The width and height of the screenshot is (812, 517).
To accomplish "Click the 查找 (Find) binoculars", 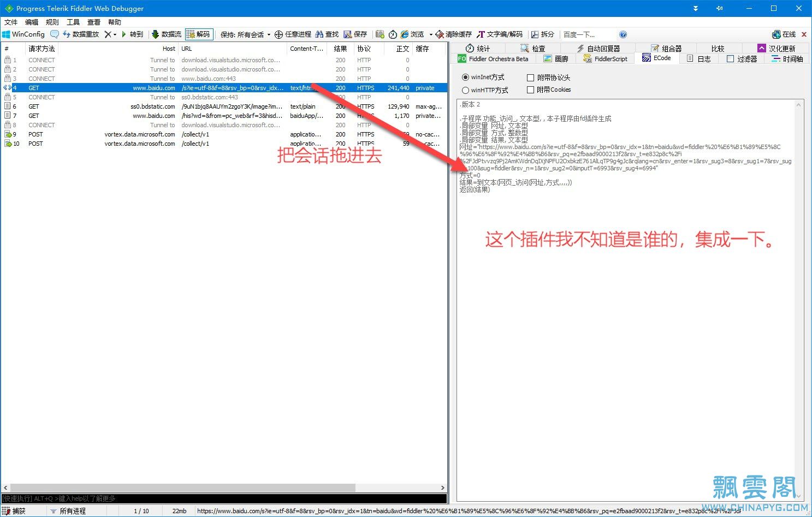I will (327, 34).
